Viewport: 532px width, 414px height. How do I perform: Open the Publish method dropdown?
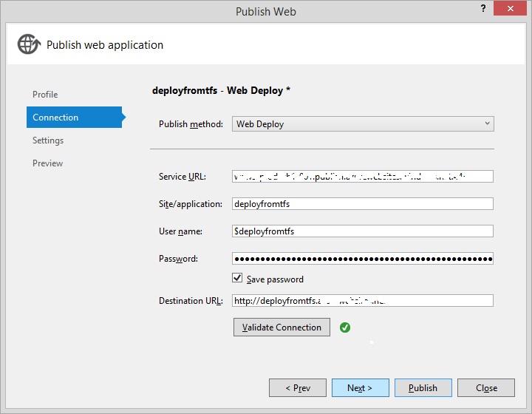[x=363, y=124]
